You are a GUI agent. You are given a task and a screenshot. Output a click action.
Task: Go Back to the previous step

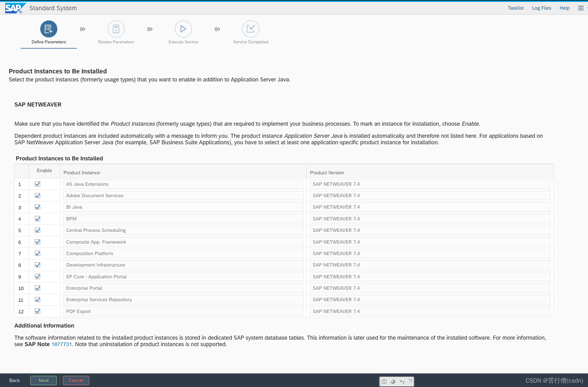tap(15, 380)
